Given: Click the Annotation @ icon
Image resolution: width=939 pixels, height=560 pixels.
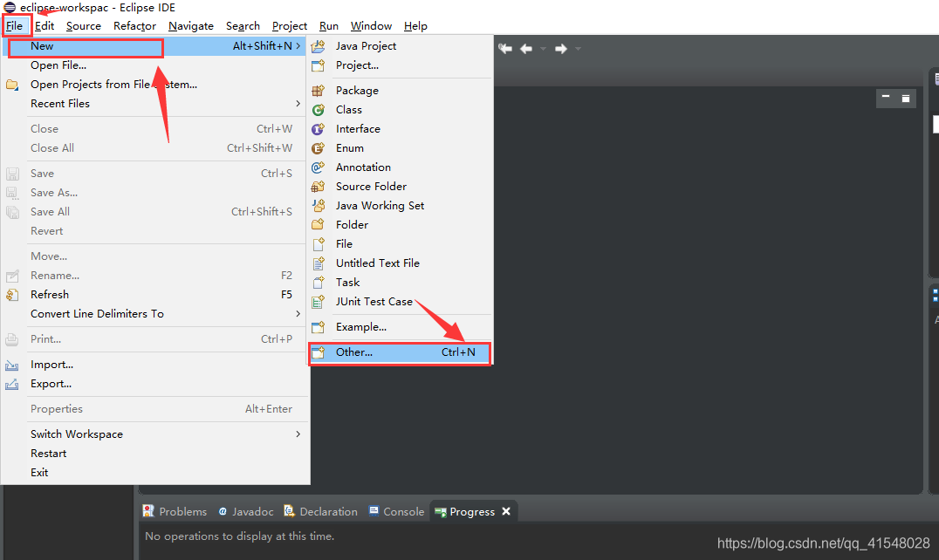Looking at the screenshot, I should 318,167.
